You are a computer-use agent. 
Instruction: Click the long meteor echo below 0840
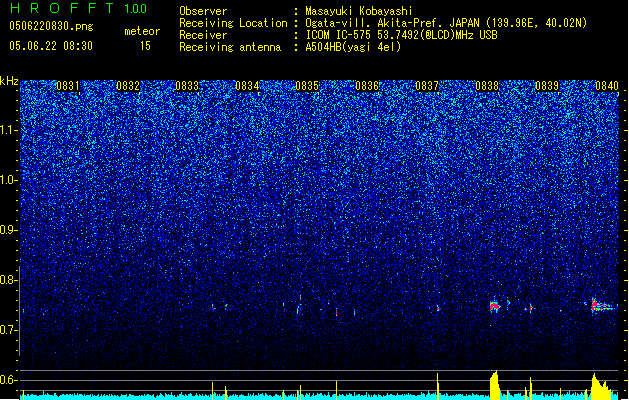[602, 306]
